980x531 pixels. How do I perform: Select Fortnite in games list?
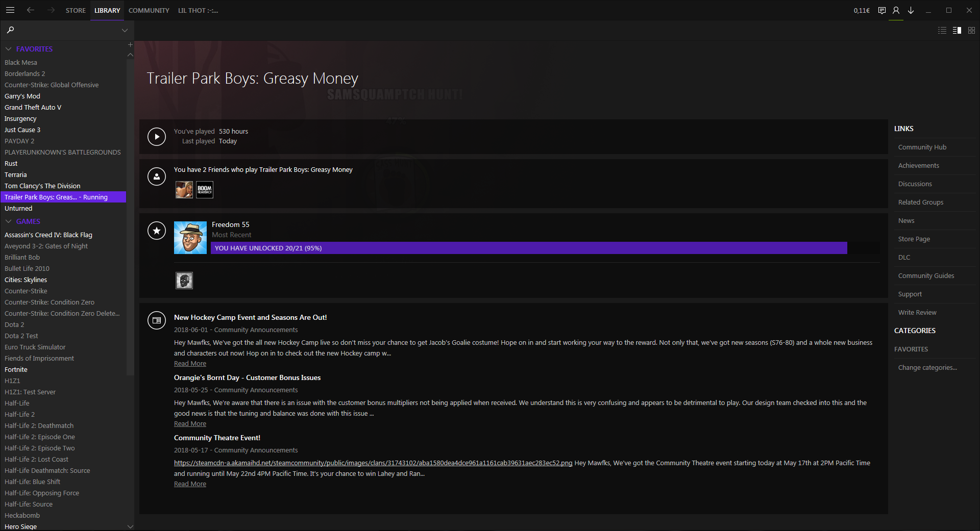tap(63, 369)
